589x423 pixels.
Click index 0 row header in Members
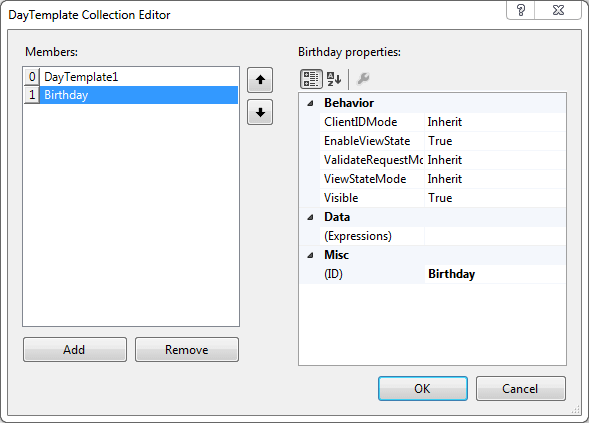click(32, 77)
